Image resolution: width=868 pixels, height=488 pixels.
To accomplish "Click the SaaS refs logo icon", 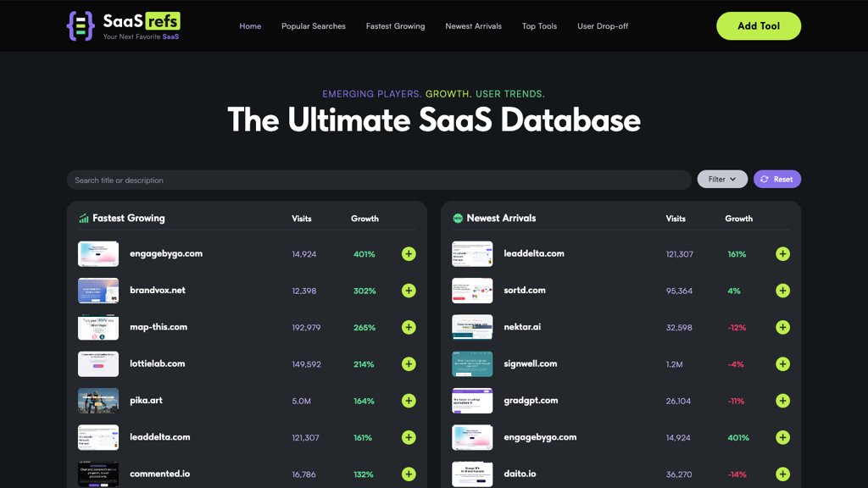I will pyautogui.click(x=81, y=26).
